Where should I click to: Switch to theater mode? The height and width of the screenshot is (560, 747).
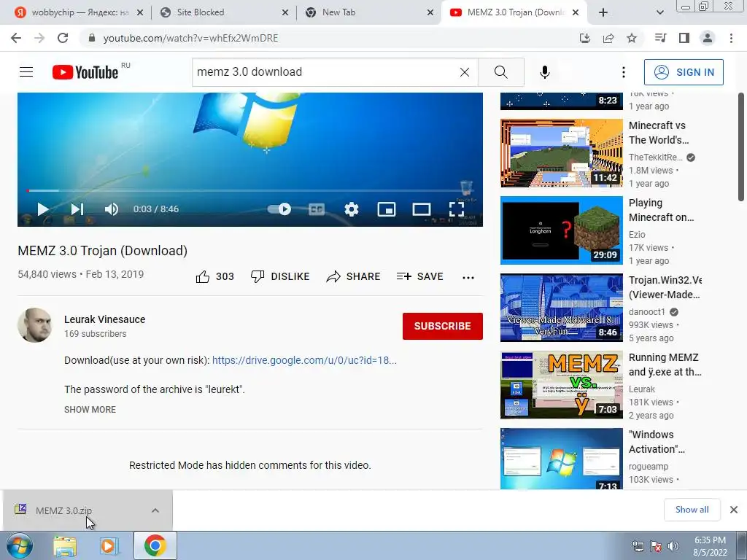click(x=422, y=209)
